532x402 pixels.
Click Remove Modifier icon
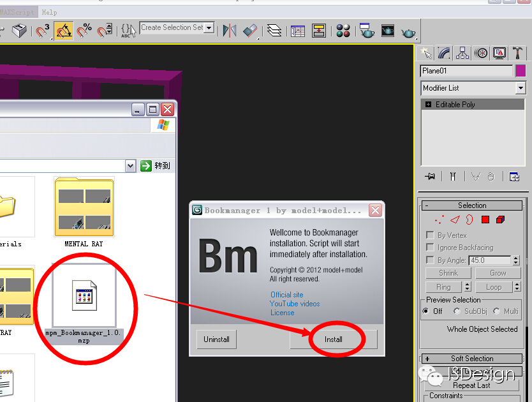(x=491, y=177)
